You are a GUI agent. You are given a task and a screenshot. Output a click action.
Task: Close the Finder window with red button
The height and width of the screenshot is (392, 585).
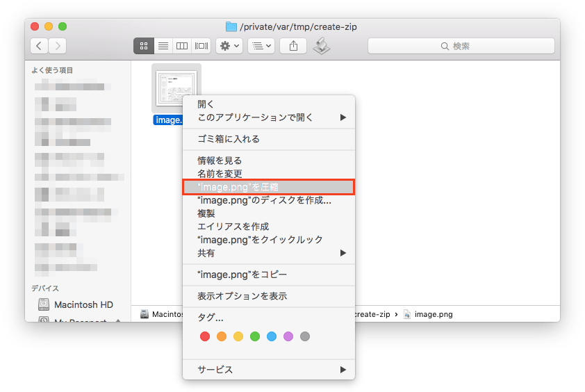tap(35, 26)
